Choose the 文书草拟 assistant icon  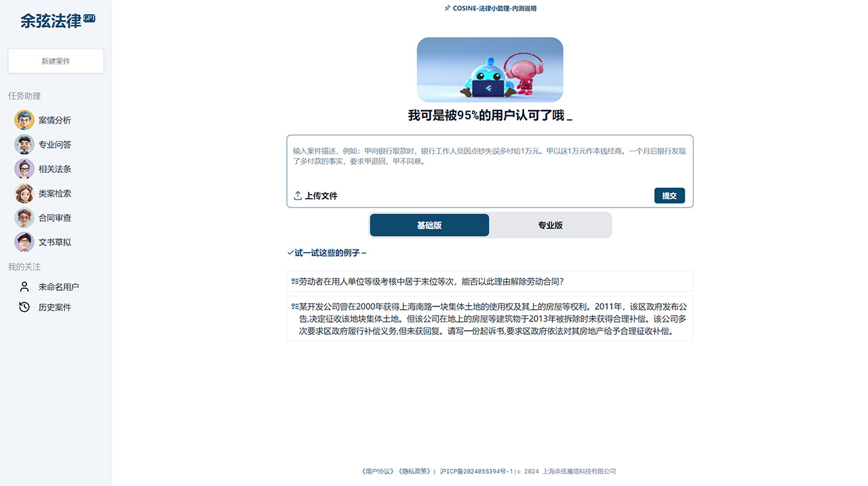[24, 241]
